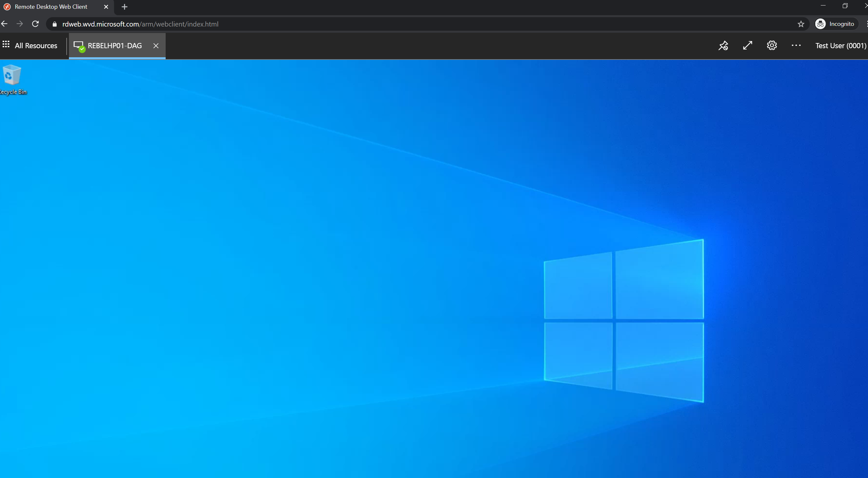This screenshot has width=868, height=478.
Task: Click the monitor icon on REBELHP01-DAG session tab
Action: coord(79,45)
